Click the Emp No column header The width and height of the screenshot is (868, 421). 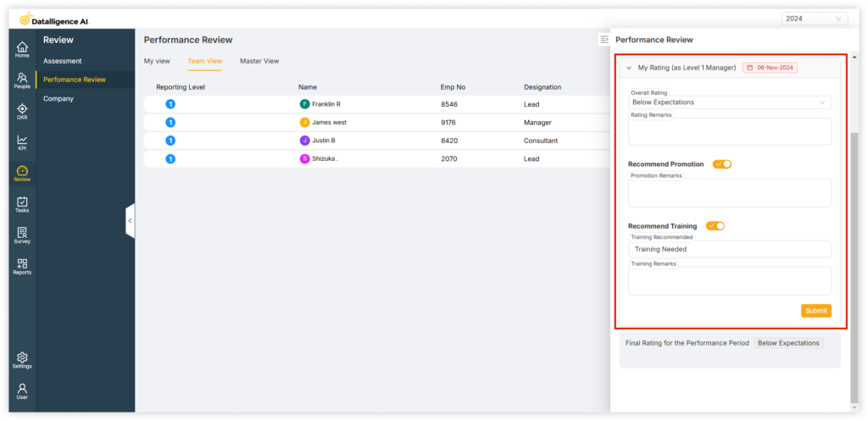point(453,87)
